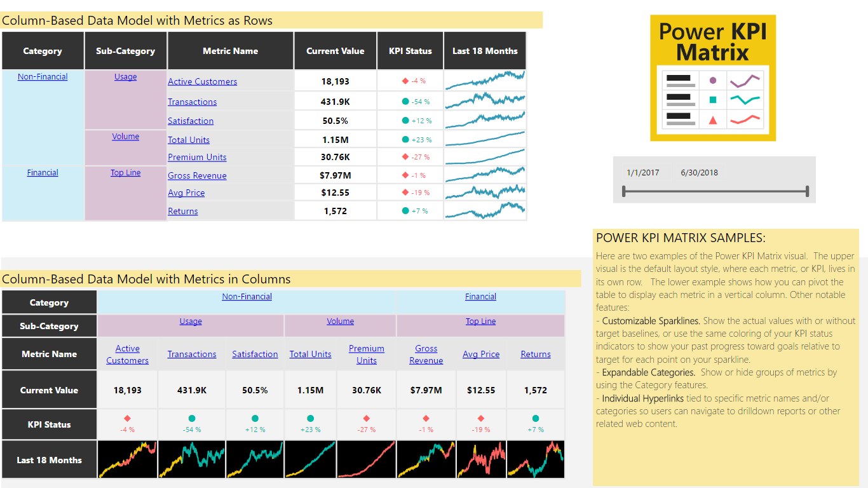Click red diamond under Premium Units in lower table
The height and width of the screenshot is (488, 868).
(x=367, y=419)
